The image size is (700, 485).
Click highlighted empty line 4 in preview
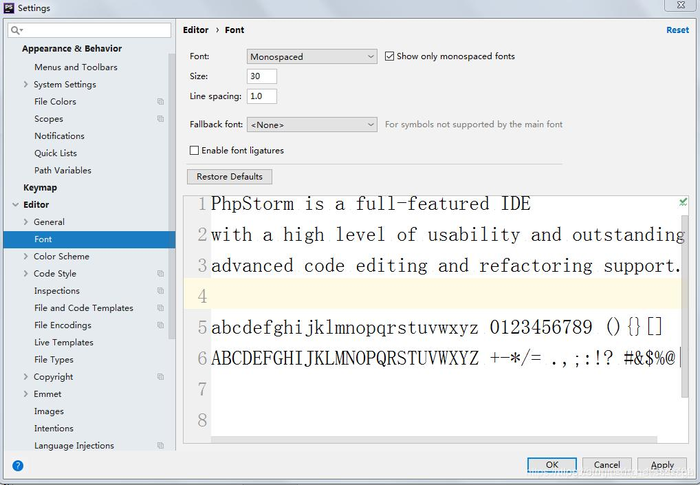point(432,294)
